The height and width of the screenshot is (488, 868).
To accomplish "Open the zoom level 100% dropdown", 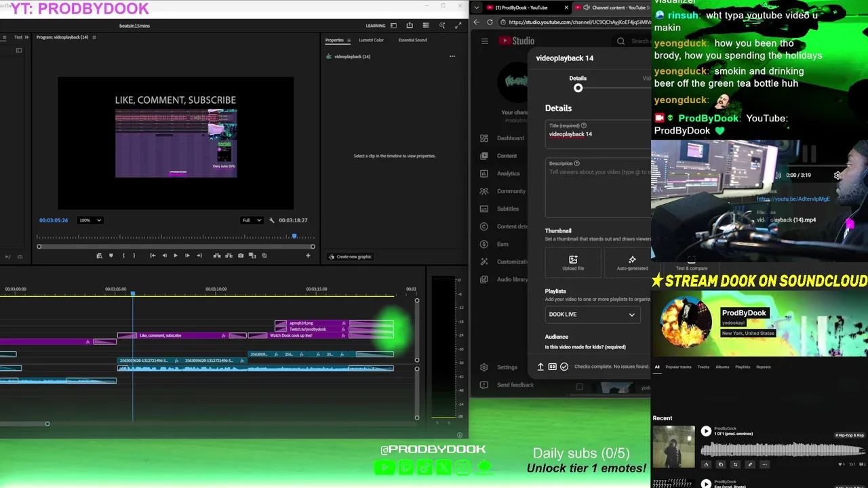I will pos(90,220).
